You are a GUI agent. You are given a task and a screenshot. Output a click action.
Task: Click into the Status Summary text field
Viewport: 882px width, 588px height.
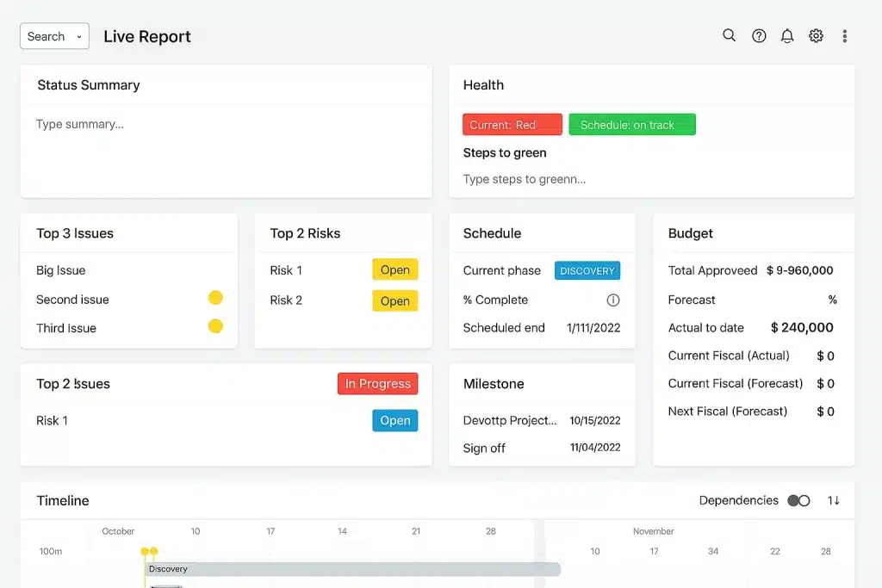pos(227,150)
